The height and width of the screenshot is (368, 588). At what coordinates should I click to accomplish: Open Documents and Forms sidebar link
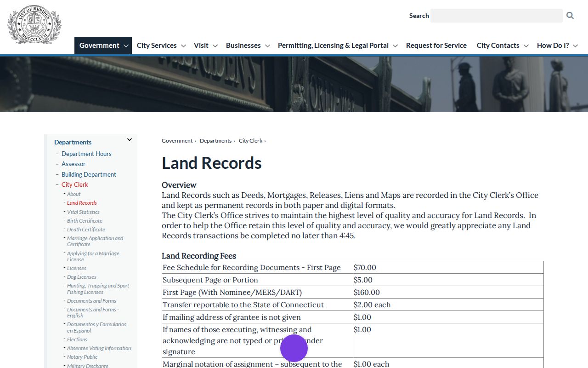point(91,301)
